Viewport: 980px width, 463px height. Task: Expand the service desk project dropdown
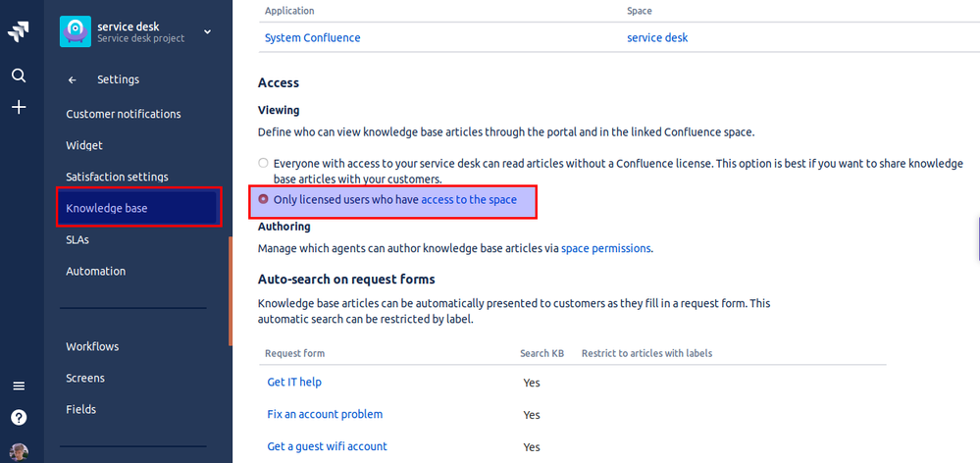[x=208, y=32]
